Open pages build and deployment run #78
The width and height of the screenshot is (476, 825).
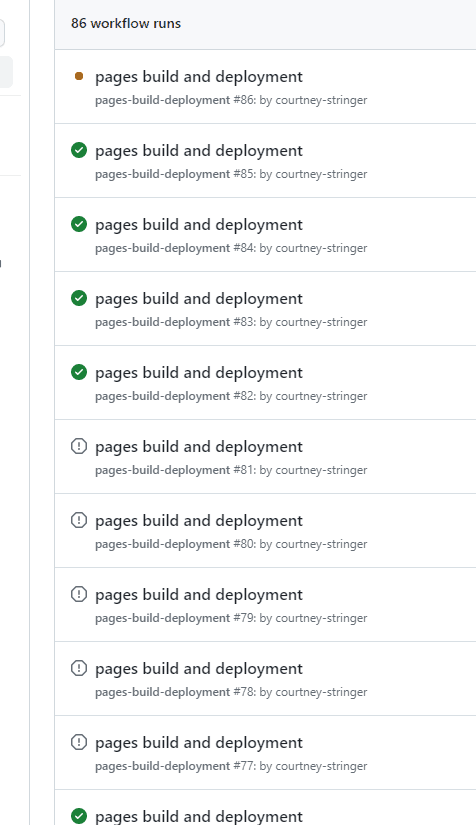tap(199, 669)
